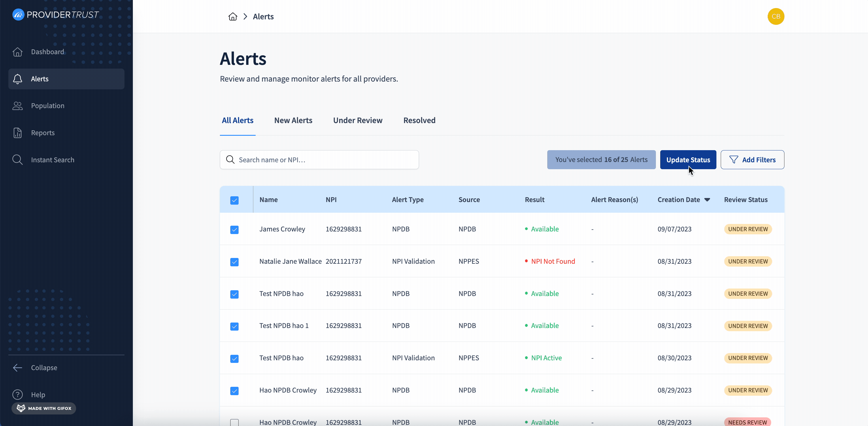868x426 pixels.
Task: Open the Dashboard home icon in sidebar
Action: 18,52
